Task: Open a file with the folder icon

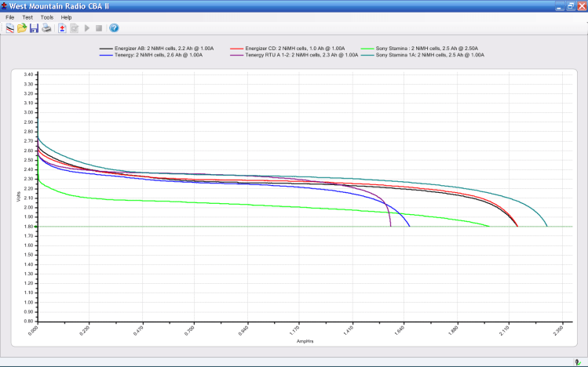Action: click(22, 28)
